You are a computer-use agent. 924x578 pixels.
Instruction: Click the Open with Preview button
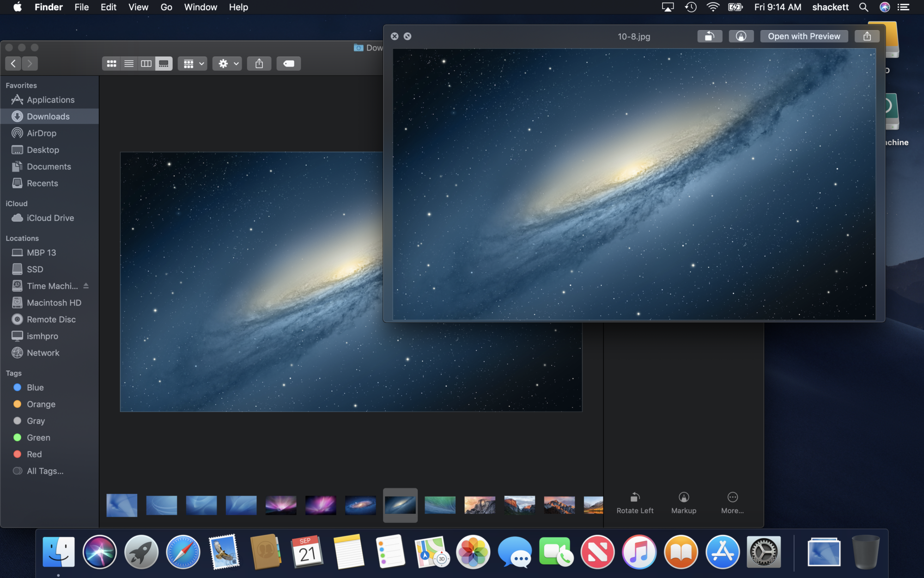point(804,36)
